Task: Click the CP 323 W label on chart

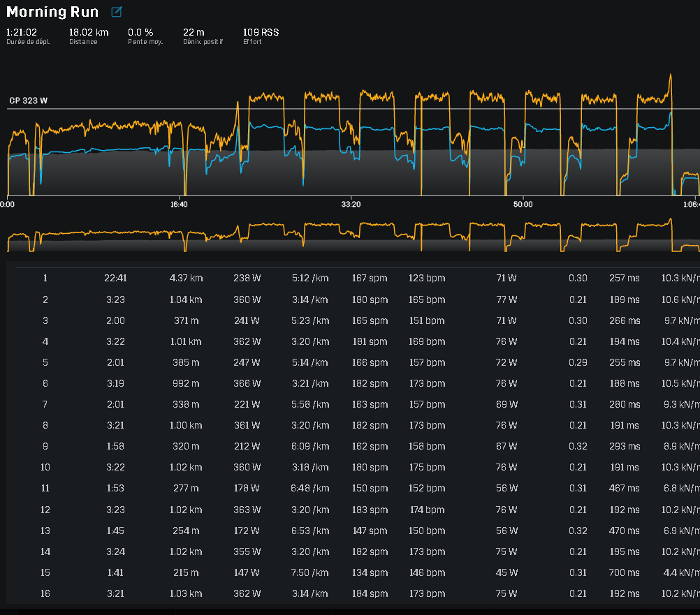Action: point(28,101)
